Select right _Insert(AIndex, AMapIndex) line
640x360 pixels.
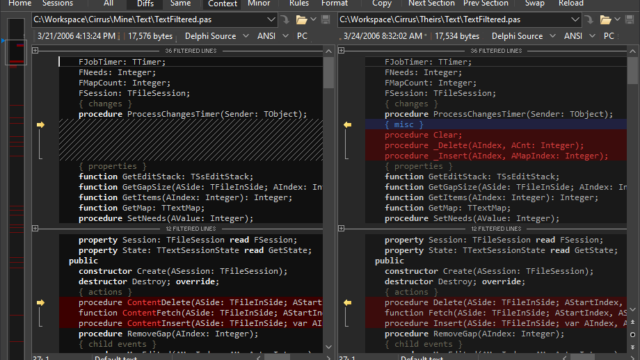(496, 156)
